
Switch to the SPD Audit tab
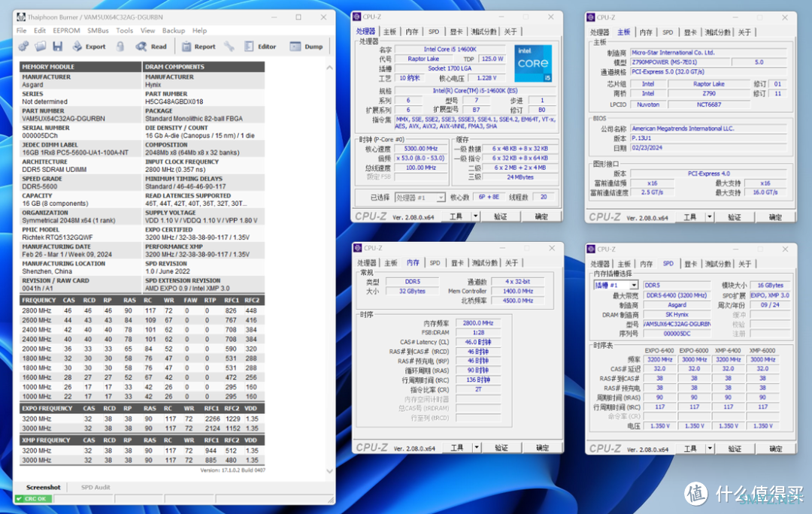point(95,487)
